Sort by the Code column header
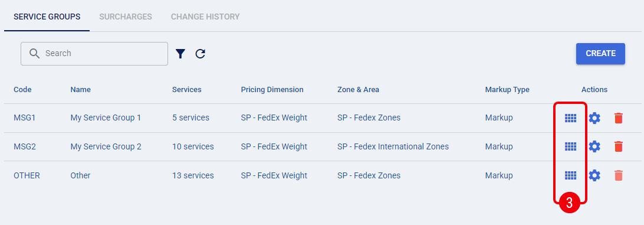 (x=22, y=90)
